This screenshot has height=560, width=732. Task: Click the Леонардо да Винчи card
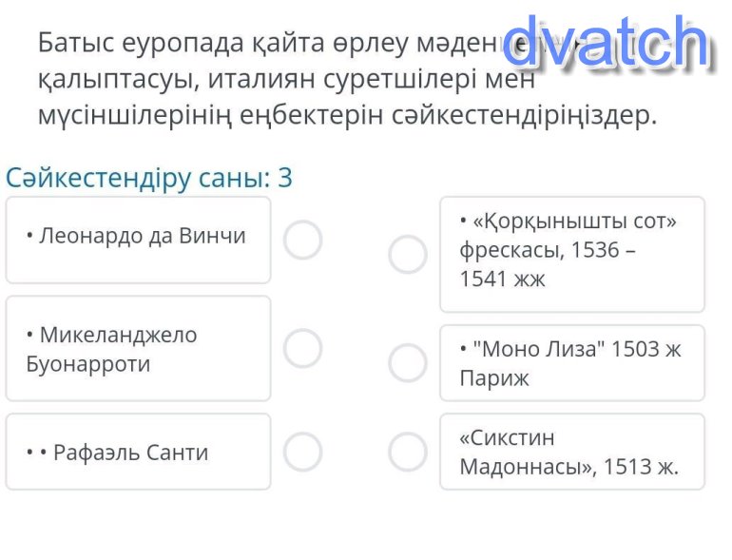pyautogui.click(x=138, y=240)
